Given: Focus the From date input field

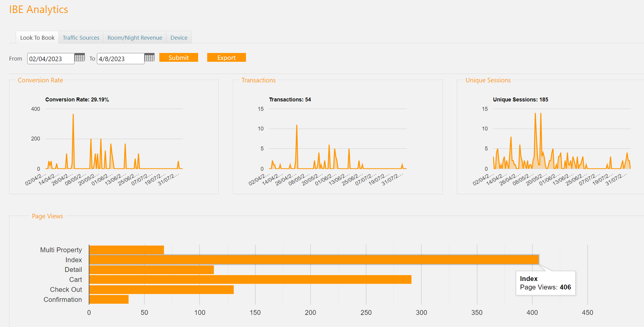Looking at the screenshot, I should 51,59.
